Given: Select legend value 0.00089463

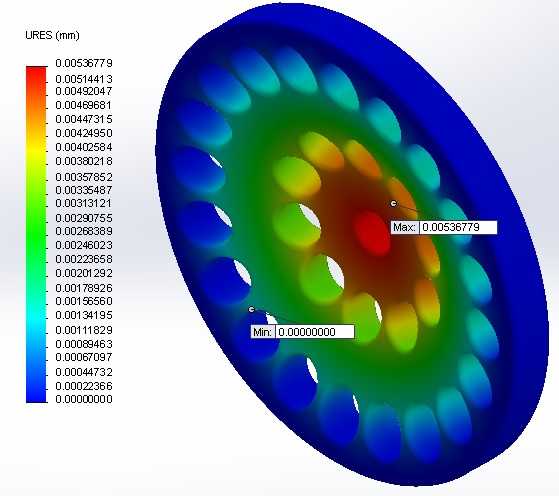Looking at the screenshot, I should tap(84, 344).
